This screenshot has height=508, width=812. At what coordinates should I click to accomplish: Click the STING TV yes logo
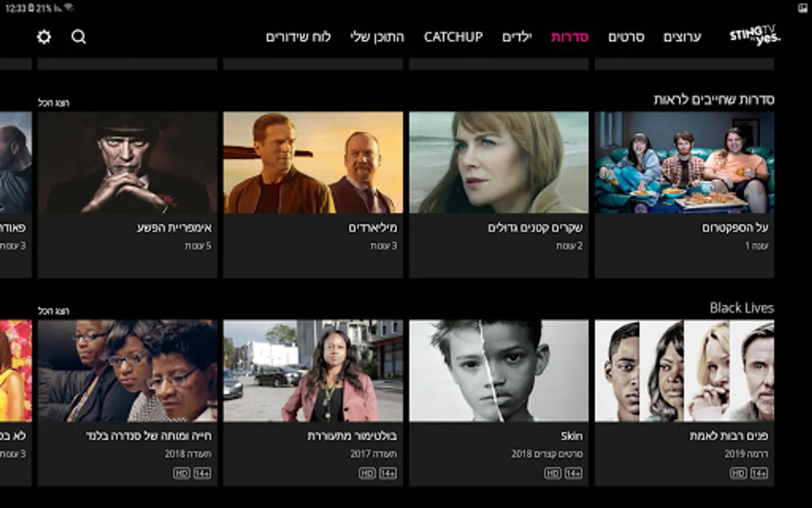point(755,35)
